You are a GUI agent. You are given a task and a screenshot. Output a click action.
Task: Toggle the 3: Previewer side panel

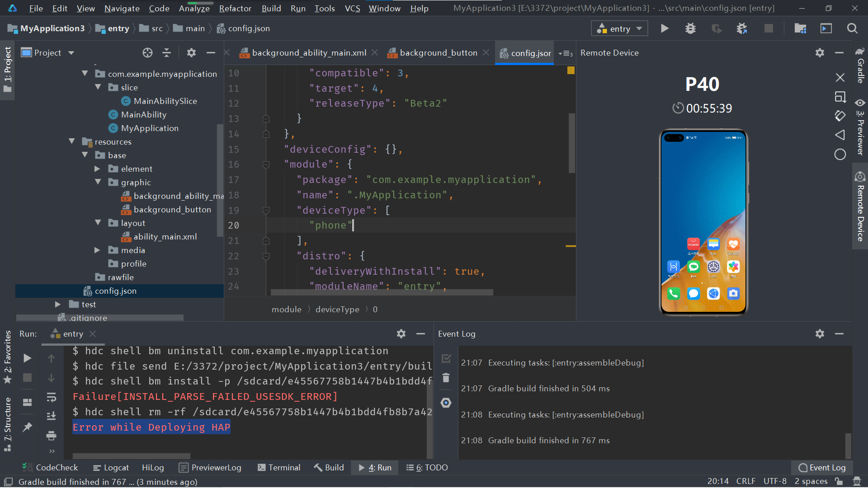[860, 127]
